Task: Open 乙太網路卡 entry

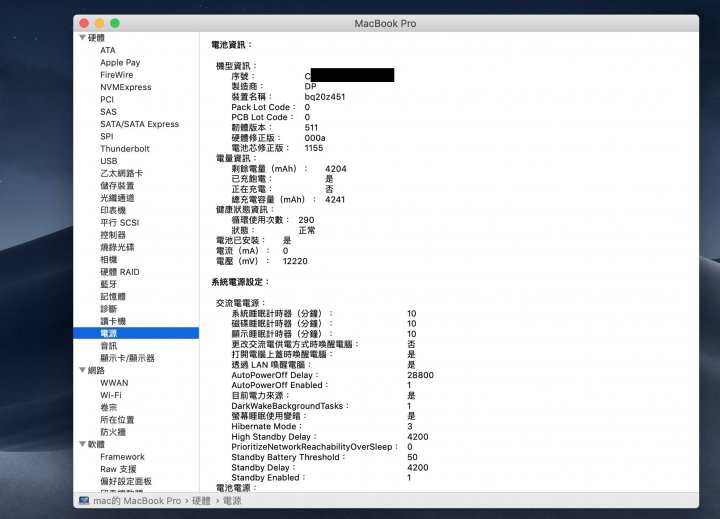Action: click(121, 173)
